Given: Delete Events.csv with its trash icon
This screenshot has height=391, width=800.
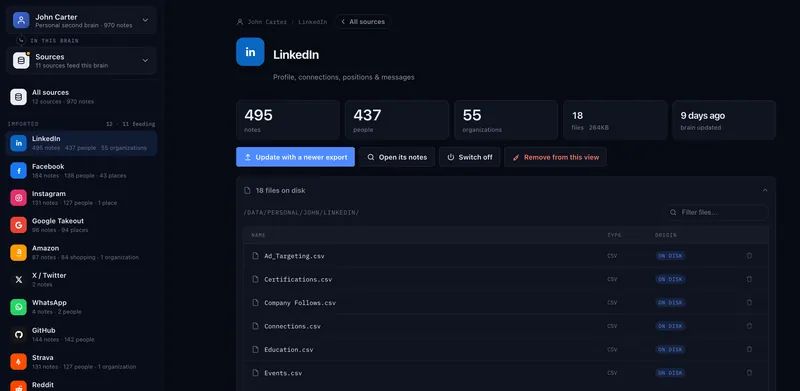Looking at the screenshot, I should pos(749,373).
